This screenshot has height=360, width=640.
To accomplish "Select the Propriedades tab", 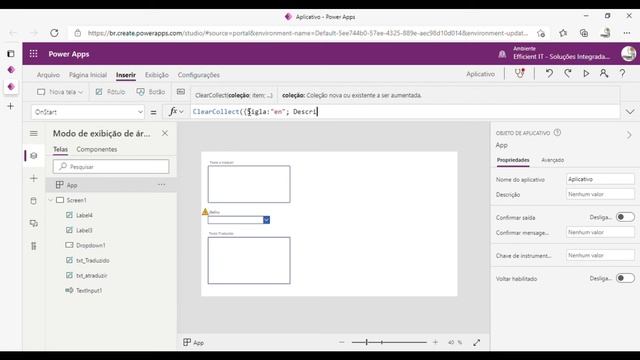I will click(513, 160).
